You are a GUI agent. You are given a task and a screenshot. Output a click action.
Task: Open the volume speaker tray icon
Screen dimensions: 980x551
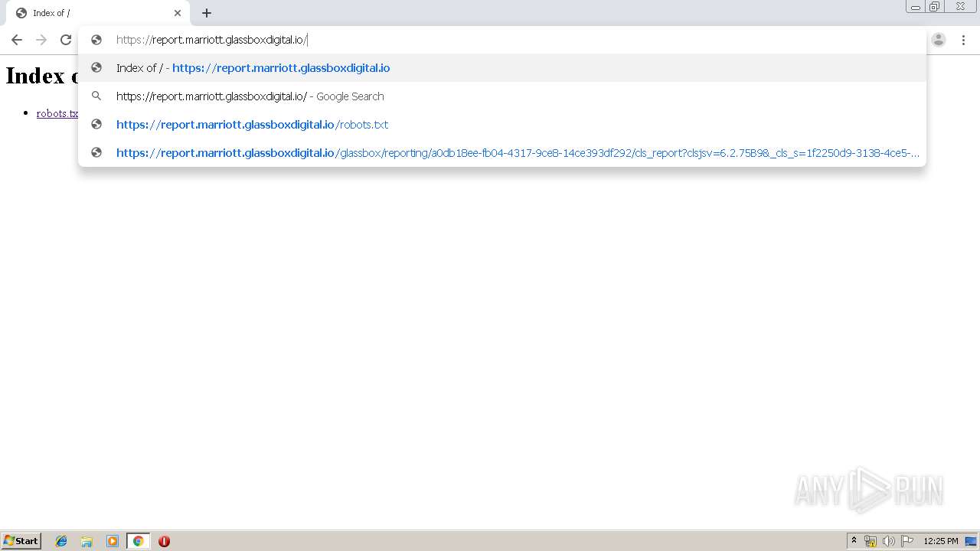[889, 541]
